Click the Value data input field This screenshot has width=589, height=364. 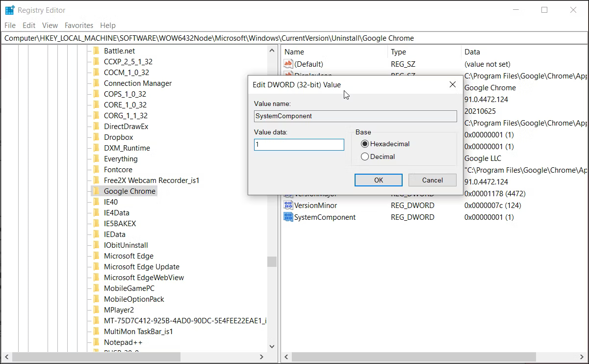coord(299,145)
